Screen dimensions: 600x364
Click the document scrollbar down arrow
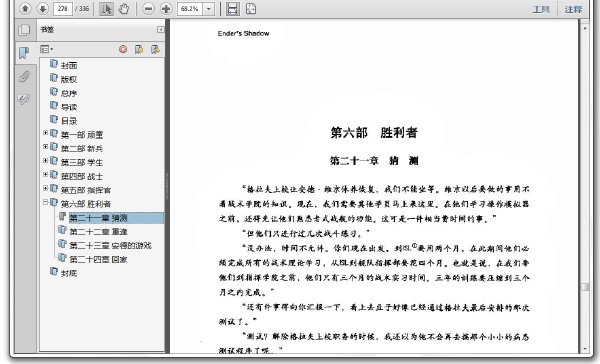click(585, 349)
